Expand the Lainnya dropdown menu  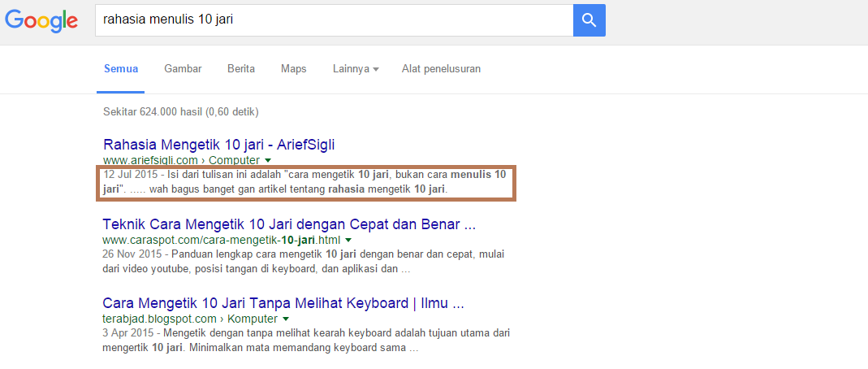(x=356, y=69)
